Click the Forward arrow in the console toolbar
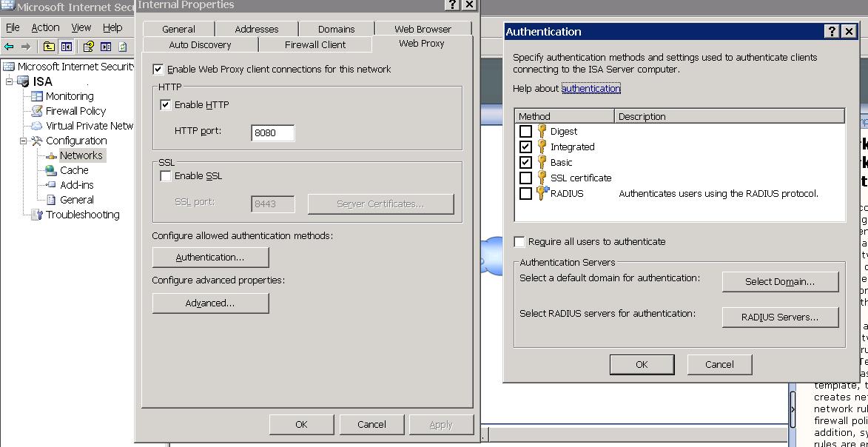The height and width of the screenshot is (447, 868). 25,47
